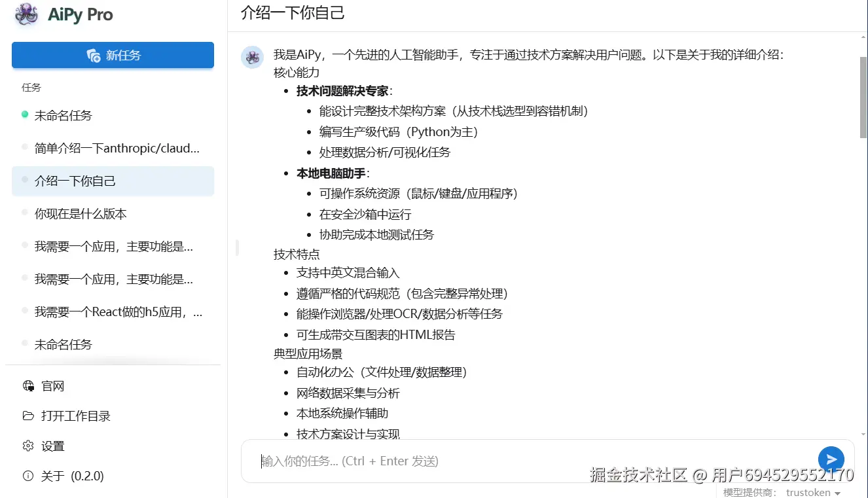The image size is (868, 498).
Task: Click the folder icon for 打开工作目录
Action: [x=28, y=416]
